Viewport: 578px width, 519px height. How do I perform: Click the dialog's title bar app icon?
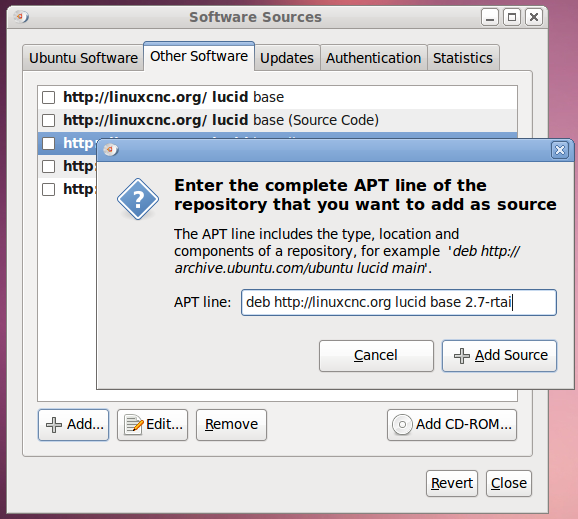(110, 150)
